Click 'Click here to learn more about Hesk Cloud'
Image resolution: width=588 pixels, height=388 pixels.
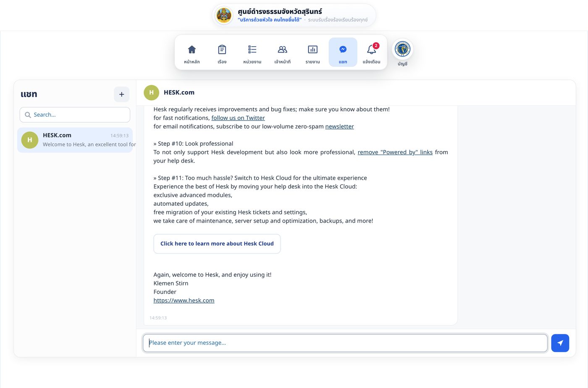217,244
